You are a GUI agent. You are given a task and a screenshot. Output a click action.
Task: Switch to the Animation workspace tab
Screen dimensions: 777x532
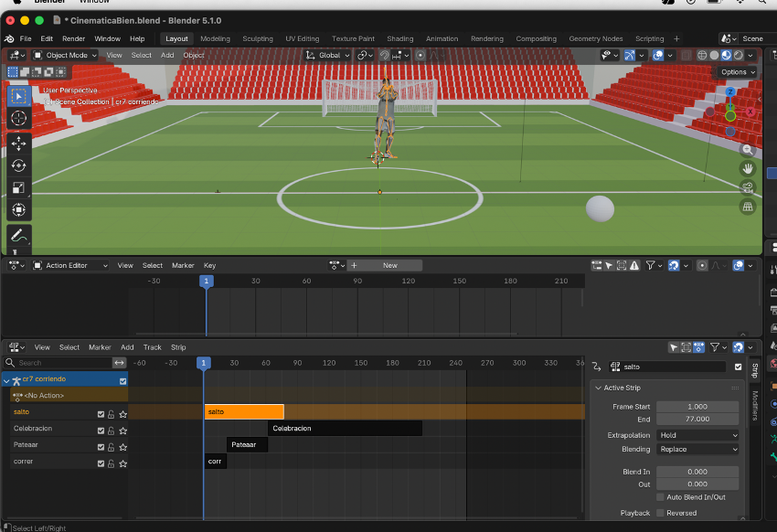click(x=442, y=38)
